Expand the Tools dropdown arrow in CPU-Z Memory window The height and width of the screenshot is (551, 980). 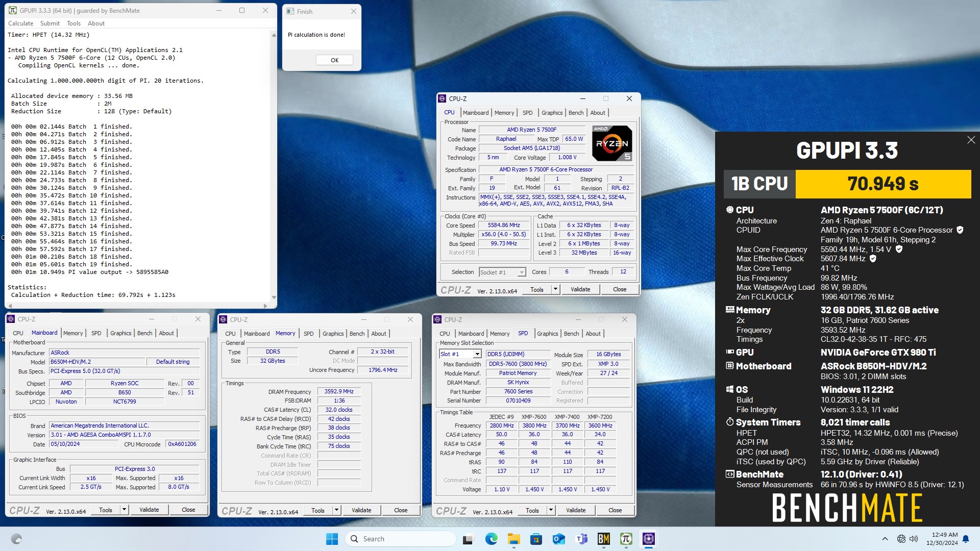click(336, 510)
